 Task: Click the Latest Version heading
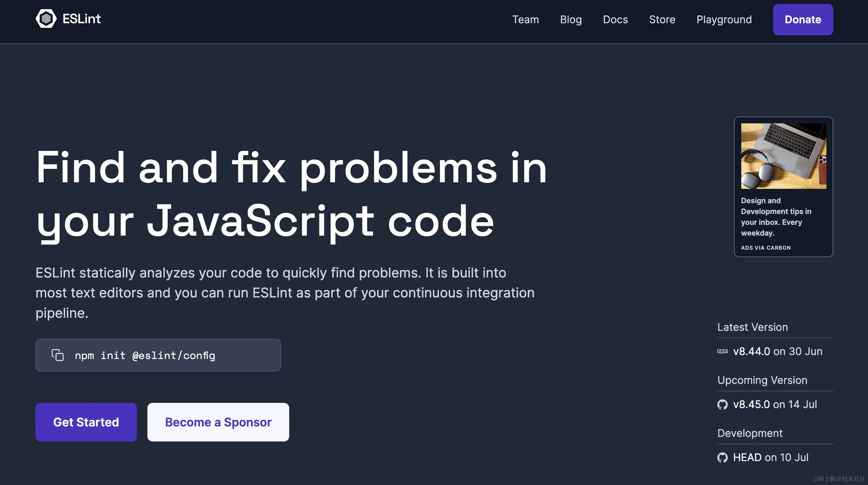pyautogui.click(x=752, y=327)
